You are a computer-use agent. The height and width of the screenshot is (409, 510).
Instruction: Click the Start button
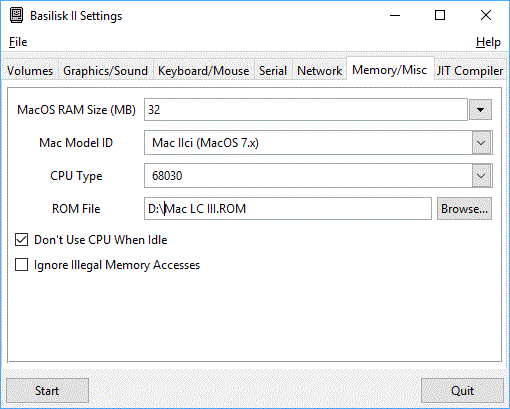[47, 391]
